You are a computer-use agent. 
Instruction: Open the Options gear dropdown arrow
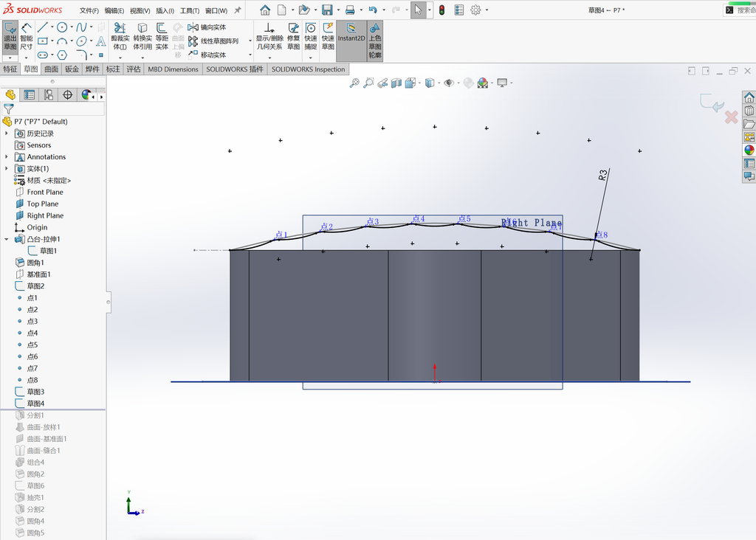(487, 10)
